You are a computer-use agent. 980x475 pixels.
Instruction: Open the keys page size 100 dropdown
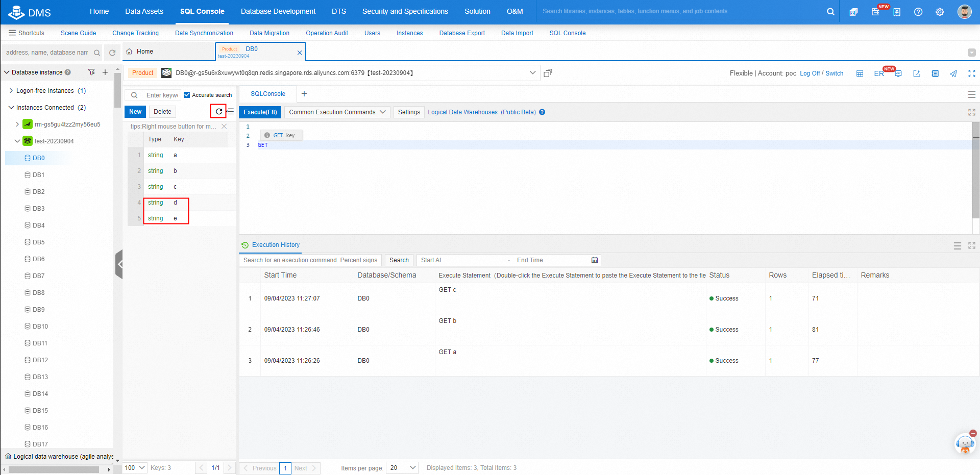[x=135, y=468]
